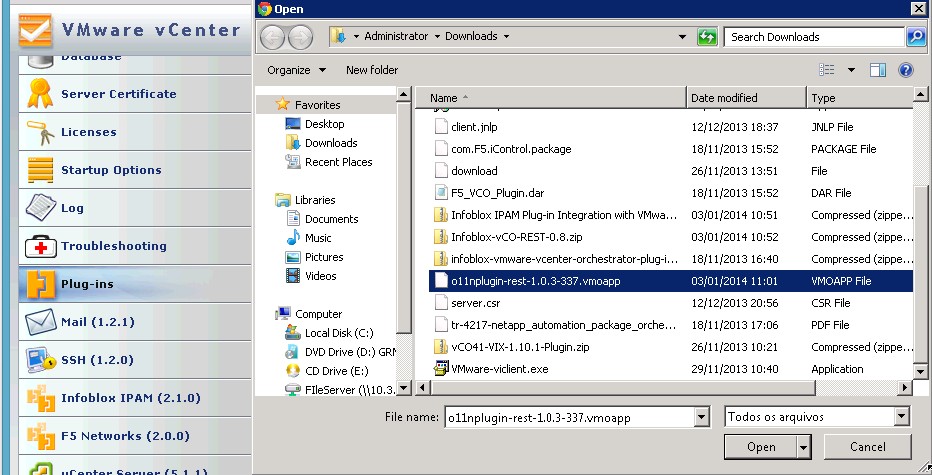Select the Plug-ins menu item
The image size is (932, 475).
87,284
